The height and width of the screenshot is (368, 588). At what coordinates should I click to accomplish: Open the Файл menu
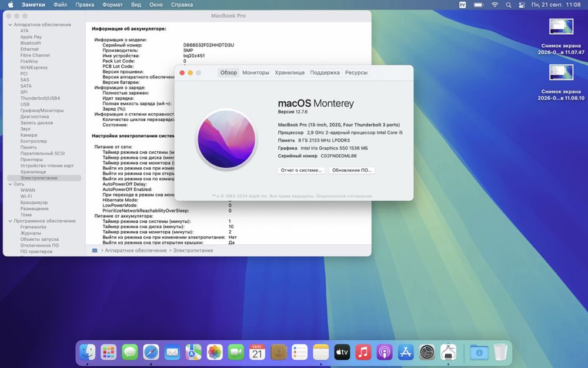coord(60,5)
